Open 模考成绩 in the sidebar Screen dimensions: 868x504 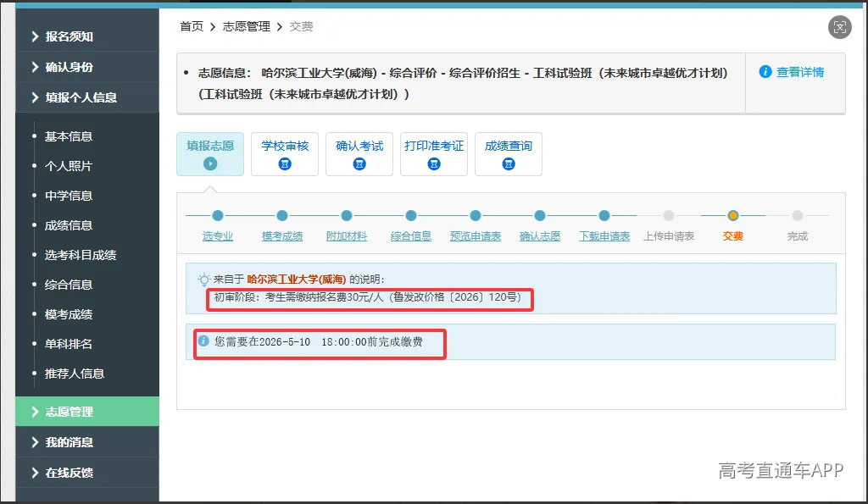pos(69,314)
